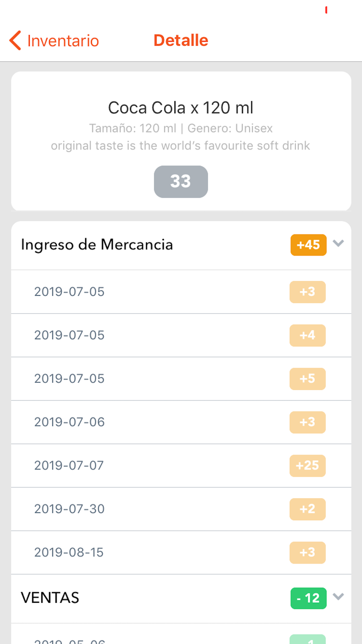Tap the back chevron arrow icon

[16, 40]
